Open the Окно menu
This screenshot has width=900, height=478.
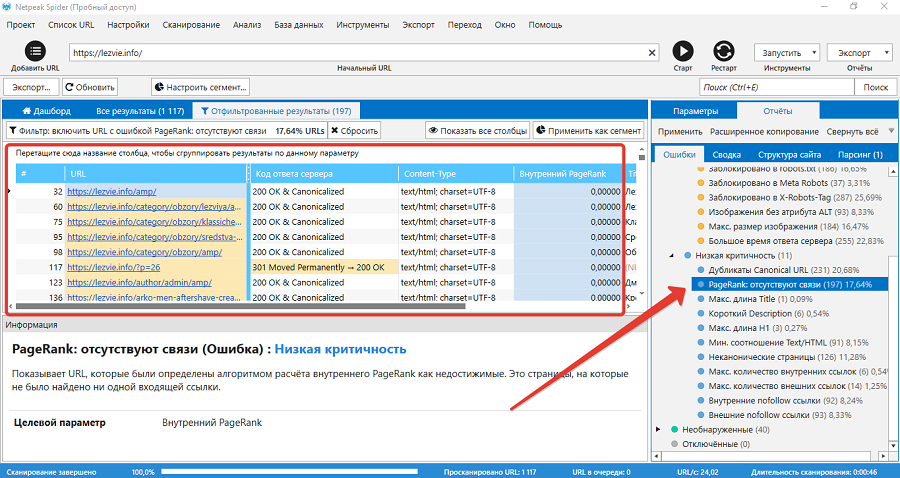[505, 25]
